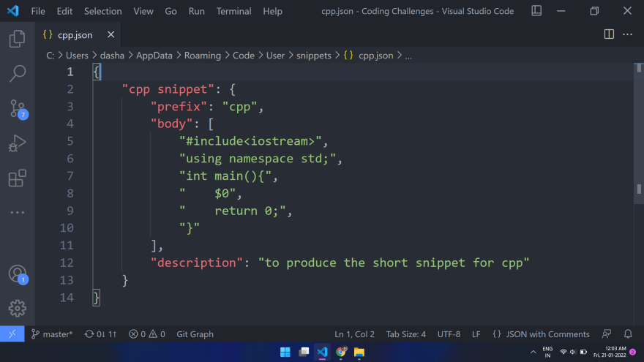Open the View menu
This screenshot has width=644, height=362.
pyautogui.click(x=143, y=11)
